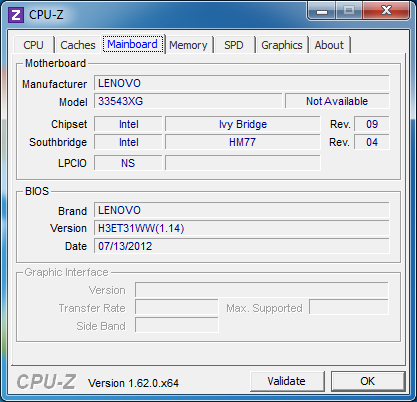Switch to the CPU tab
This screenshot has width=417, height=402.
pos(33,45)
